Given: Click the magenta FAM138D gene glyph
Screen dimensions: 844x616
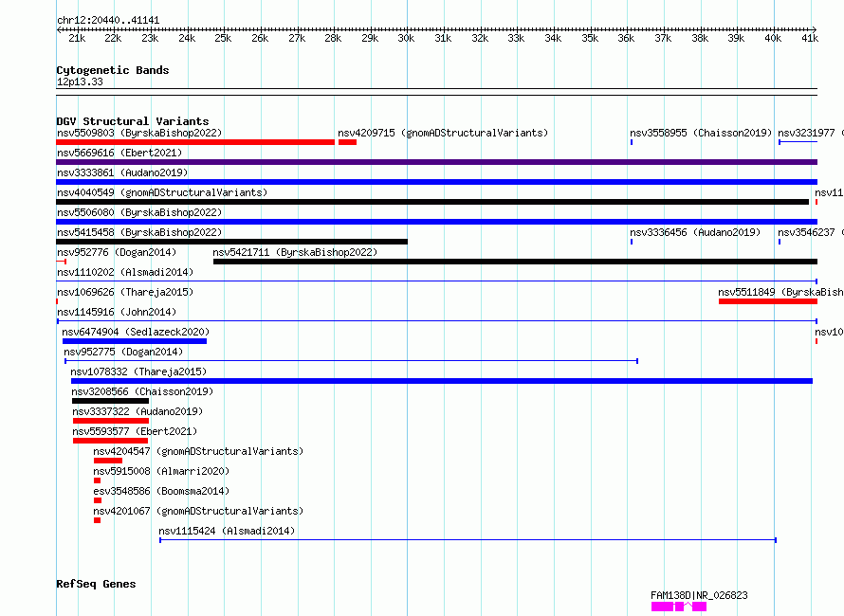Looking at the screenshot, I should pyautogui.click(x=679, y=607).
